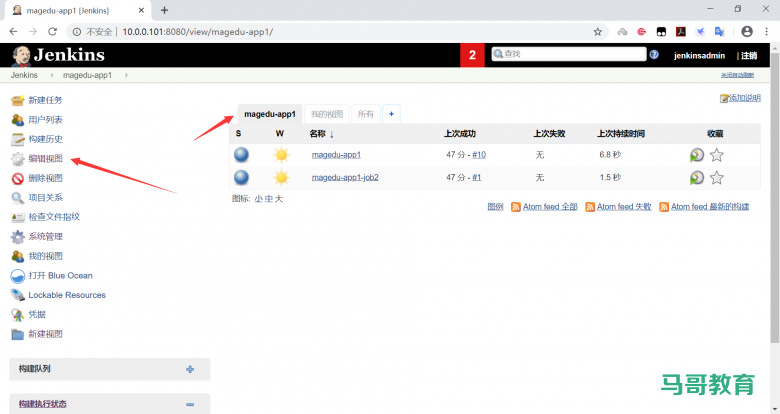The width and height of the screenshot is (780, 414).
Task: Click the schedule build icon for magedu-app1
Action: pos(697,155)
